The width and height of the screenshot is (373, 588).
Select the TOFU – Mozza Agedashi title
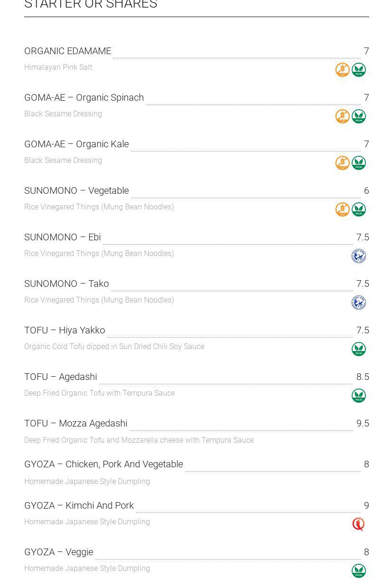point(76,423)
